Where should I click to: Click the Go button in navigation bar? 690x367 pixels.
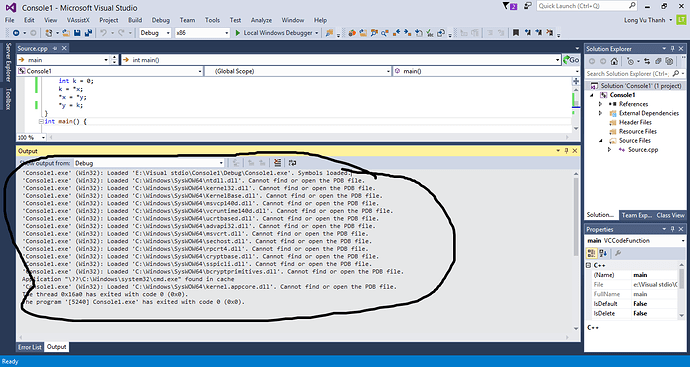pyautogui.click(x=571, y=60)
